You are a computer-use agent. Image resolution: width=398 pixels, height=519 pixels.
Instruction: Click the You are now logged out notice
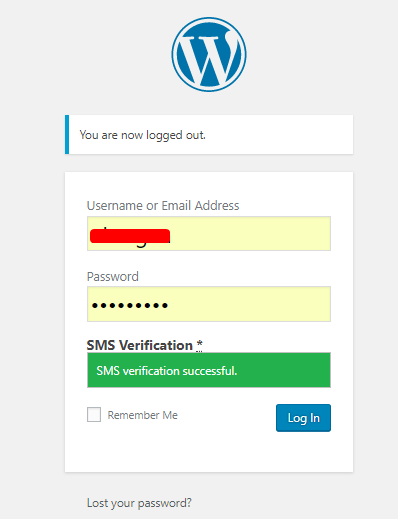(209, 135)
